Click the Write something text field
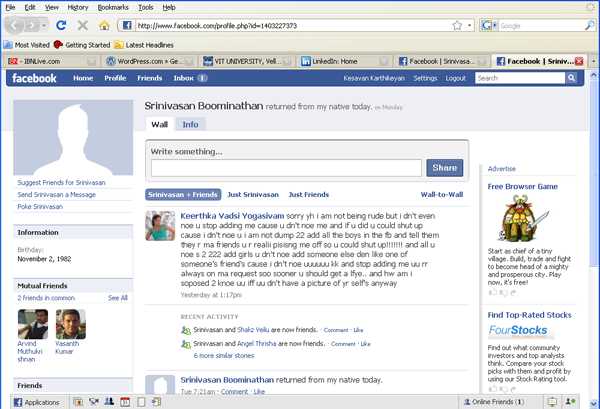This screenshot has height=409, width=600. pos(286,168)
